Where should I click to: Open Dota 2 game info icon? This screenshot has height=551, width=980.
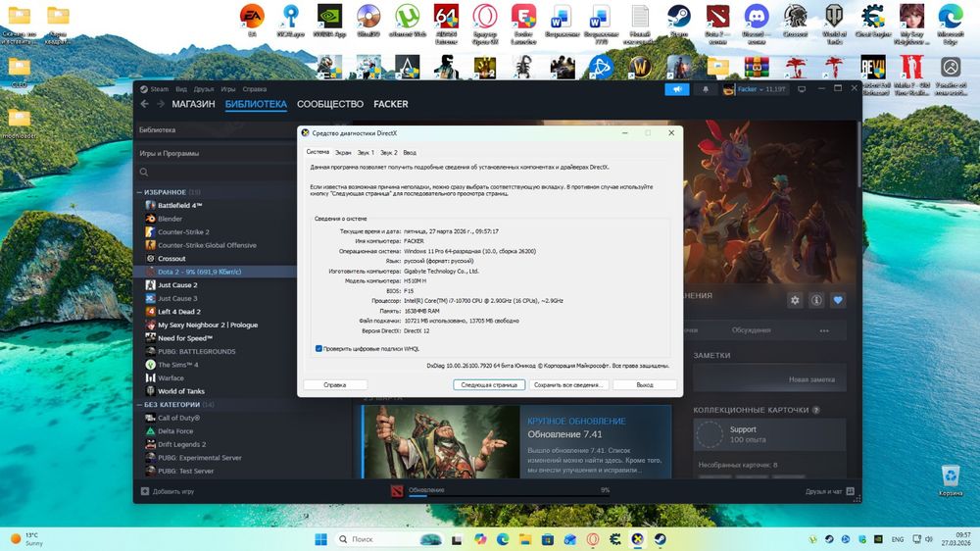816,300
